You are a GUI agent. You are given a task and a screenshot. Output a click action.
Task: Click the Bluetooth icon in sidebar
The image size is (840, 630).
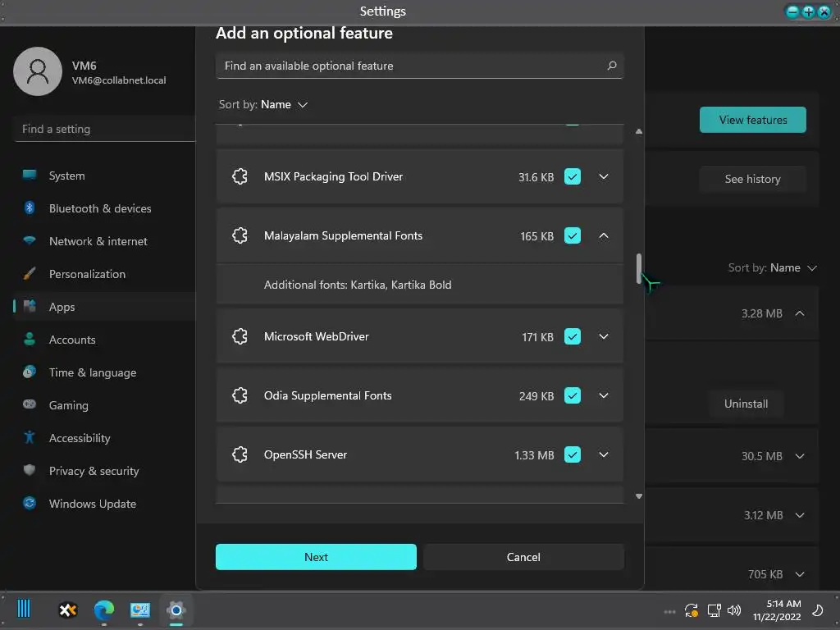click(x=30, y=208)
